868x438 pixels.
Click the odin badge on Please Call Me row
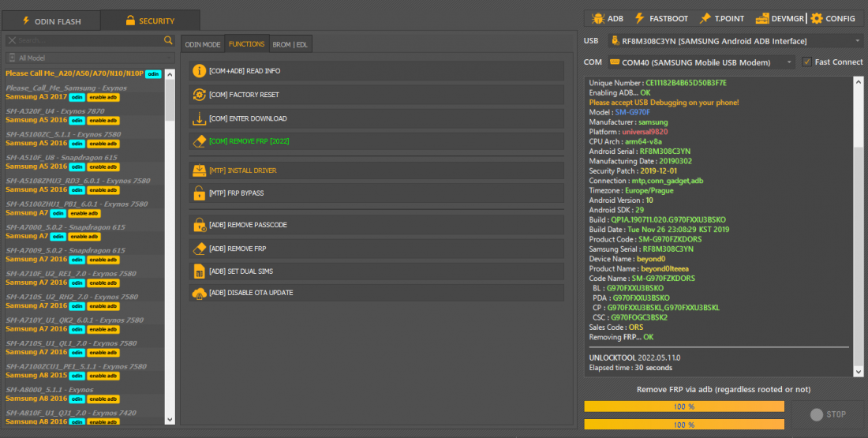click(x=153, y=73)
